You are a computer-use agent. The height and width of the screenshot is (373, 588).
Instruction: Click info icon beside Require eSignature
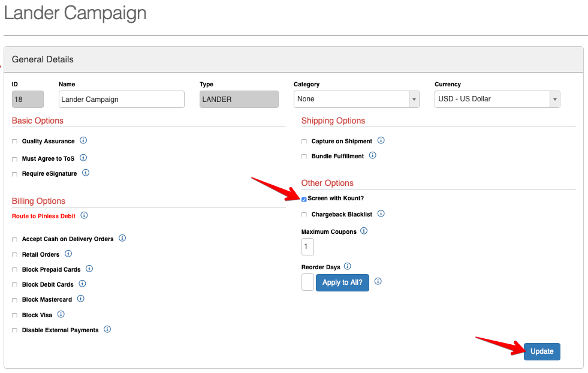[86, 173]
